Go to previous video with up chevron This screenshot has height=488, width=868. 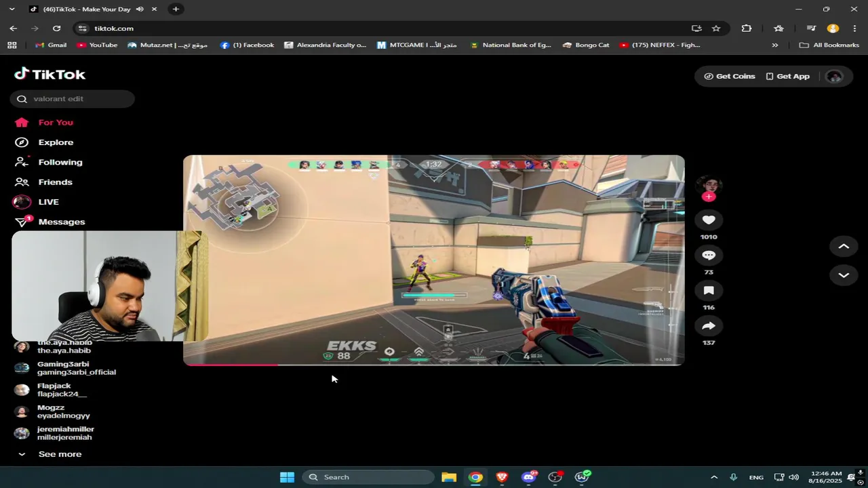844,247
